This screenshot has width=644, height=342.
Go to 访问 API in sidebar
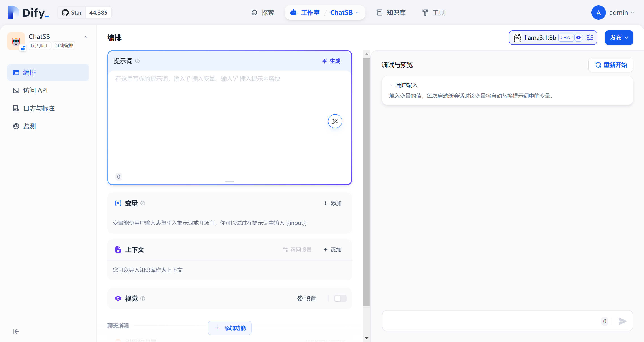(35, 90)
